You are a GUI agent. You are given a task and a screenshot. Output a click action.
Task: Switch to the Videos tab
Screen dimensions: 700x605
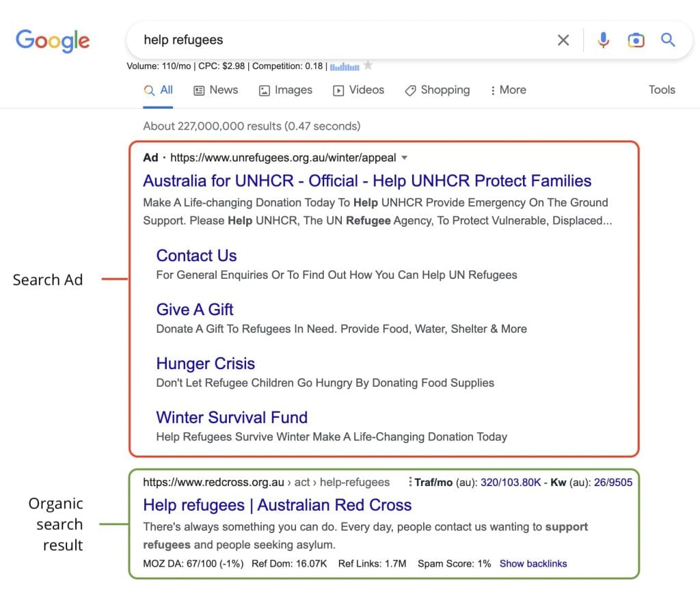pyautogui.click(x=358, y=90)
